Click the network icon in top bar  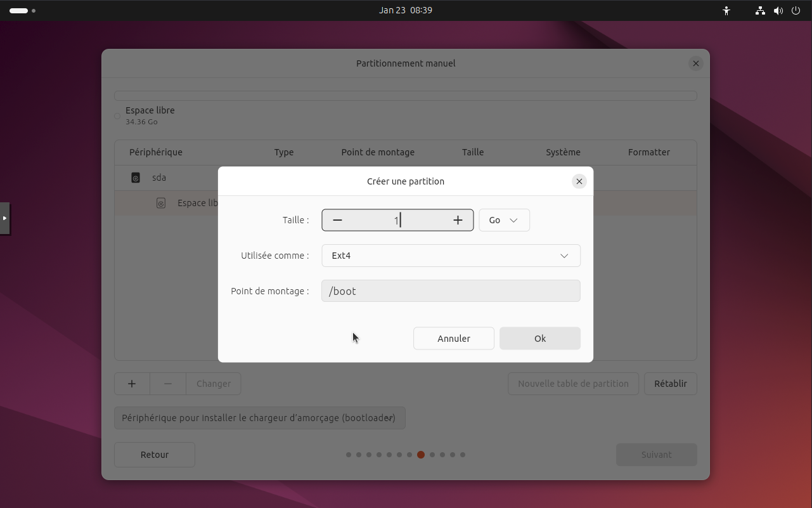(760, 11)
